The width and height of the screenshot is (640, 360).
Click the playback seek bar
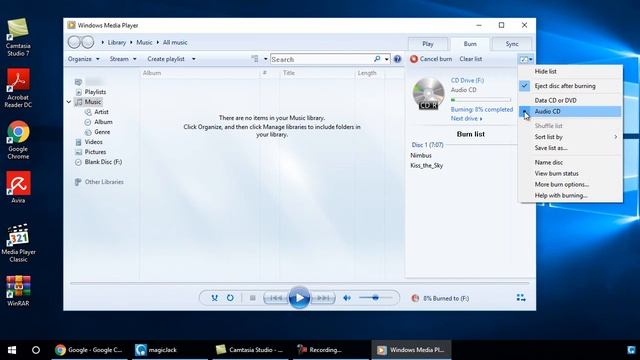click(299, 282)
